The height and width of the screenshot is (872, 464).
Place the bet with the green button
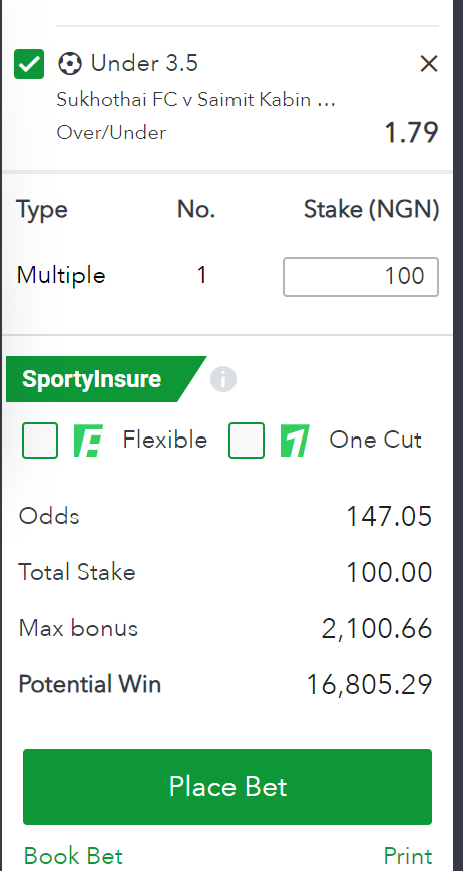(228, 787)
